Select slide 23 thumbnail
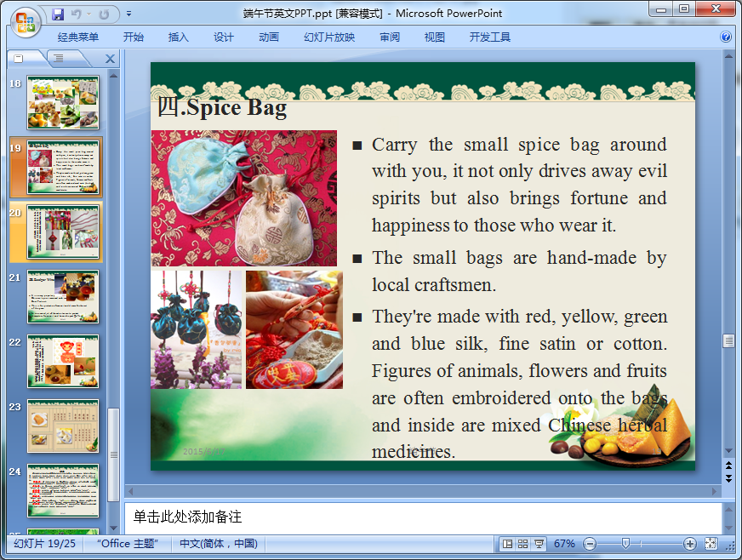Screen dimensions: 742x560 pos(63,426)
